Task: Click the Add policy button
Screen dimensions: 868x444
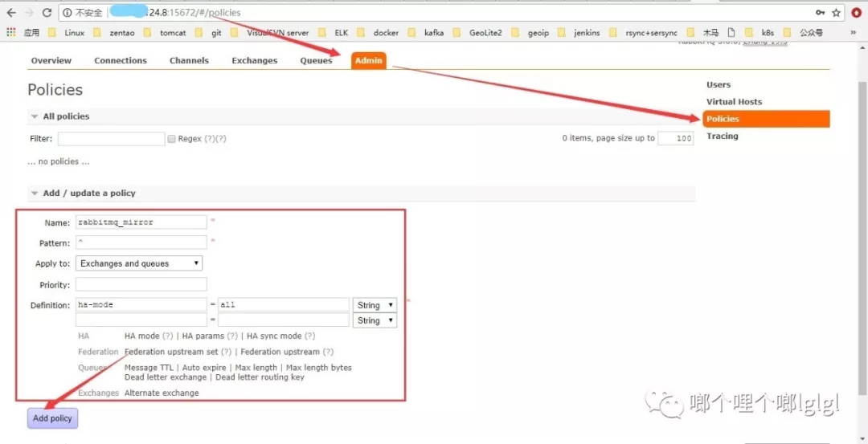Action: [52, 418]
